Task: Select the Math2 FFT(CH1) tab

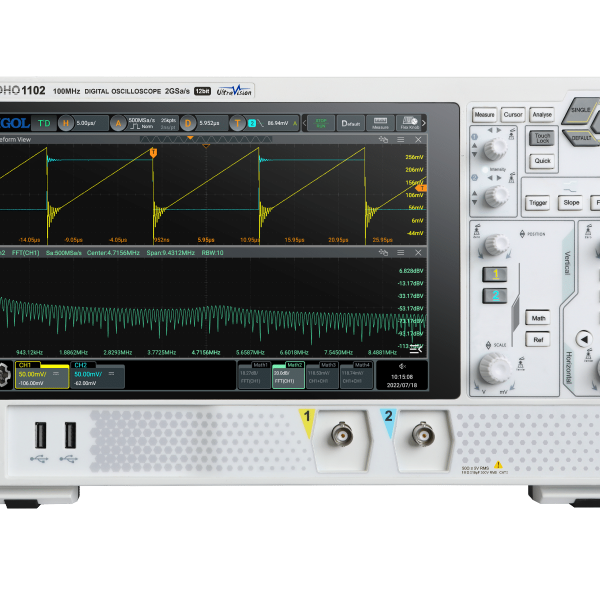Action: (x=288, y=375)
